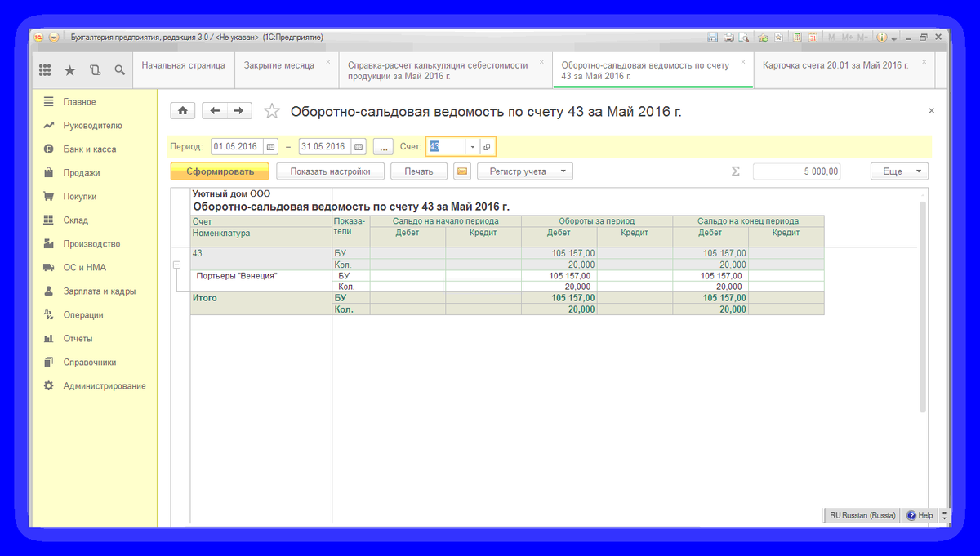The width and height of the screenshot is (980, 556).
Task: Add report to favorites via outline star
Action: pyautogui.click(x=273, y=111)
